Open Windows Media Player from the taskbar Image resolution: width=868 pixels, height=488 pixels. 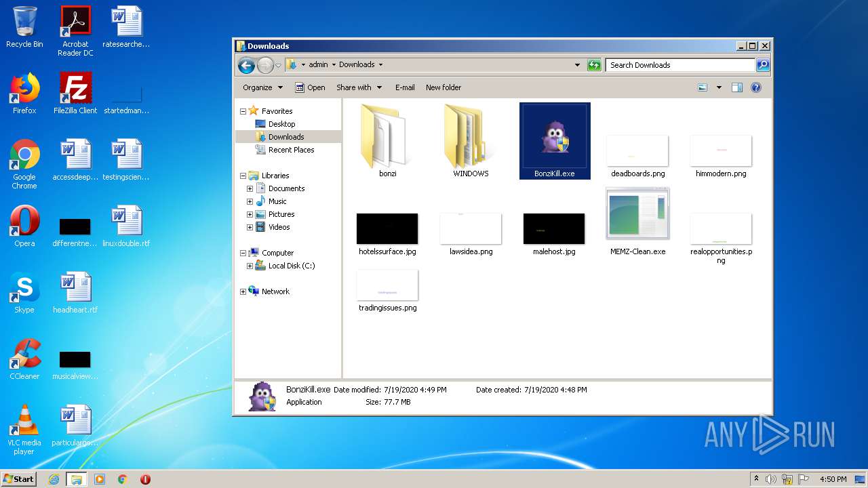click(x=100, y=479)
